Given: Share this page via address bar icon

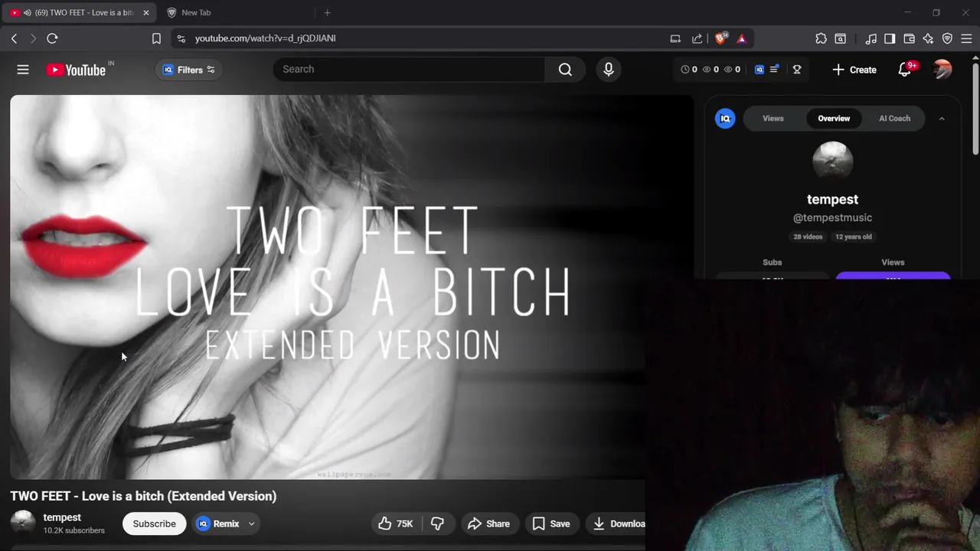Looking at the screenshot, I should coord(697,38).
